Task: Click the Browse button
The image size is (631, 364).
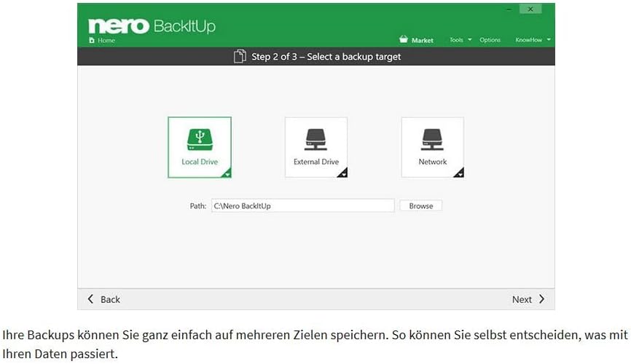Action: coord(421,205)
